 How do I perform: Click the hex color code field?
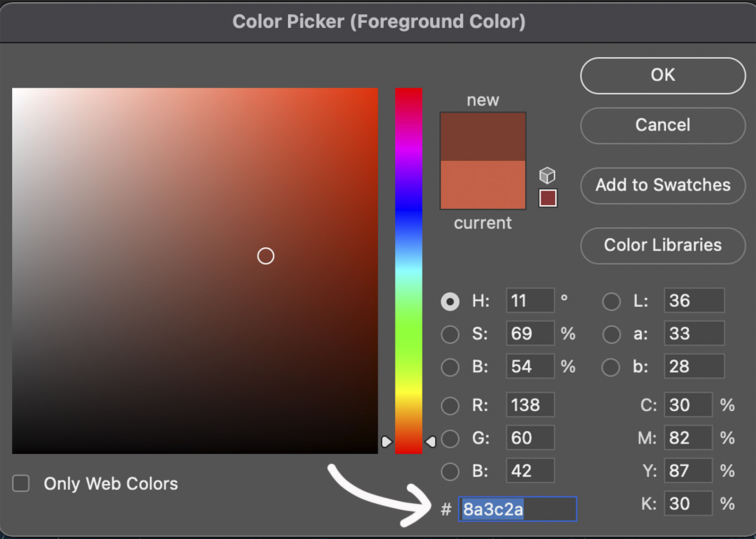point(517,509)
